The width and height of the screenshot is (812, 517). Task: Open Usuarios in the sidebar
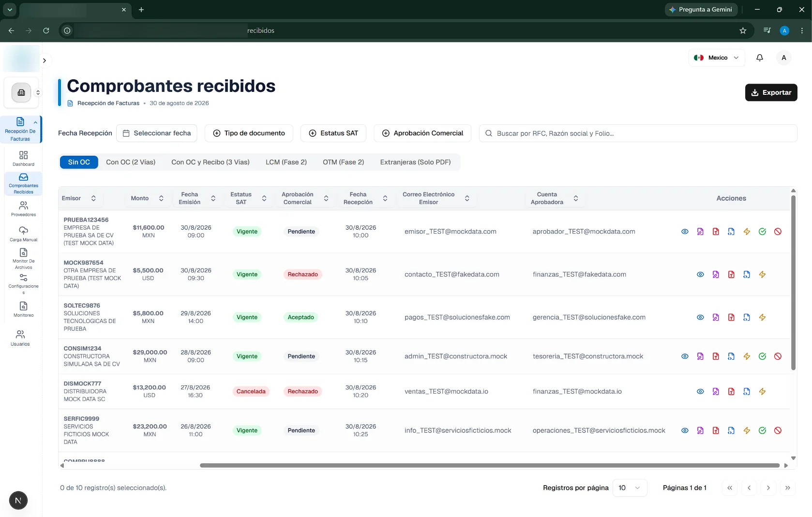[x=20, y=338]
